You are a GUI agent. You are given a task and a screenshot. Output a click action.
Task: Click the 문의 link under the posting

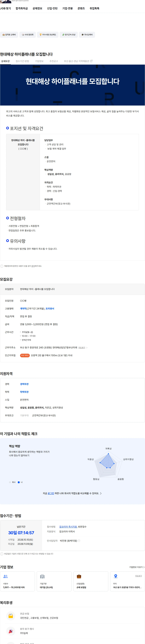coord(33,266)
